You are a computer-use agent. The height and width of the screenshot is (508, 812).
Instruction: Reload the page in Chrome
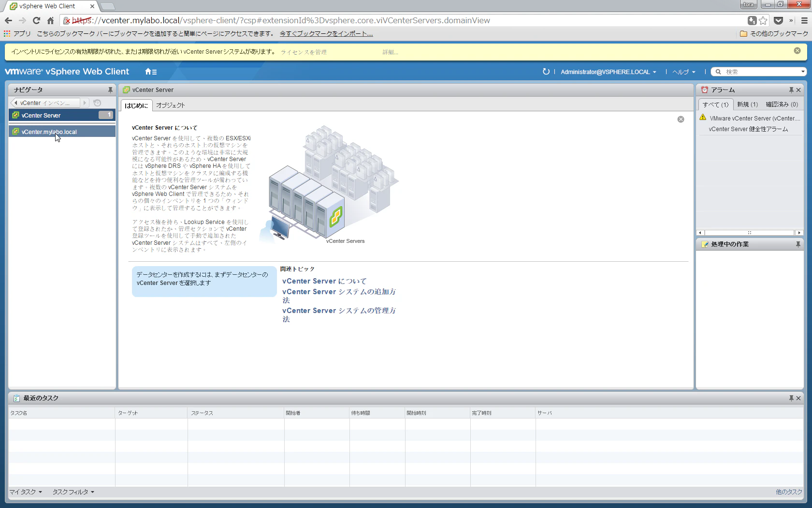point(36,20)
